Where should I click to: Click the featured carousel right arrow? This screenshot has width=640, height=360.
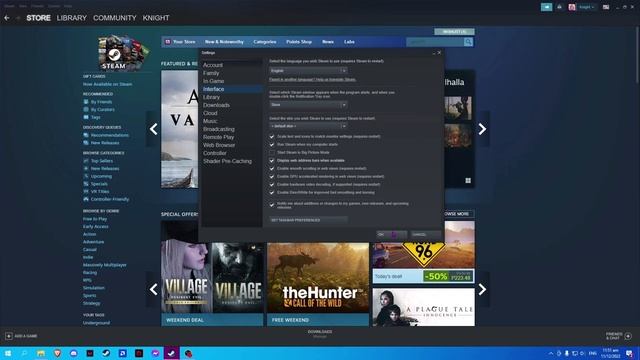(482, 129)
